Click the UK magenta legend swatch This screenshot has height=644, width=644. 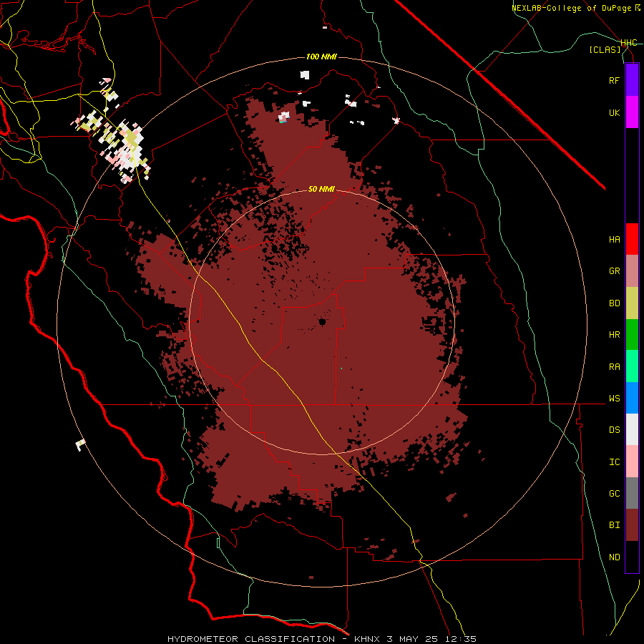pos(632,112)
